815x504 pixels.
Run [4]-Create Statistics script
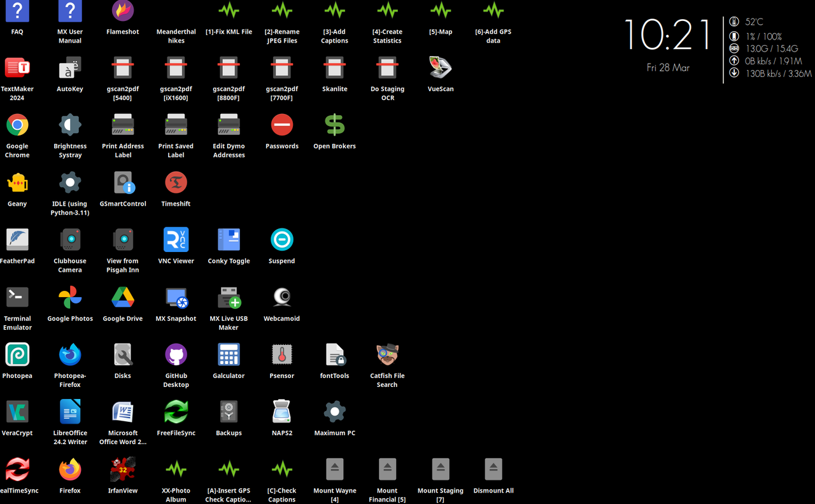[387, 11]
